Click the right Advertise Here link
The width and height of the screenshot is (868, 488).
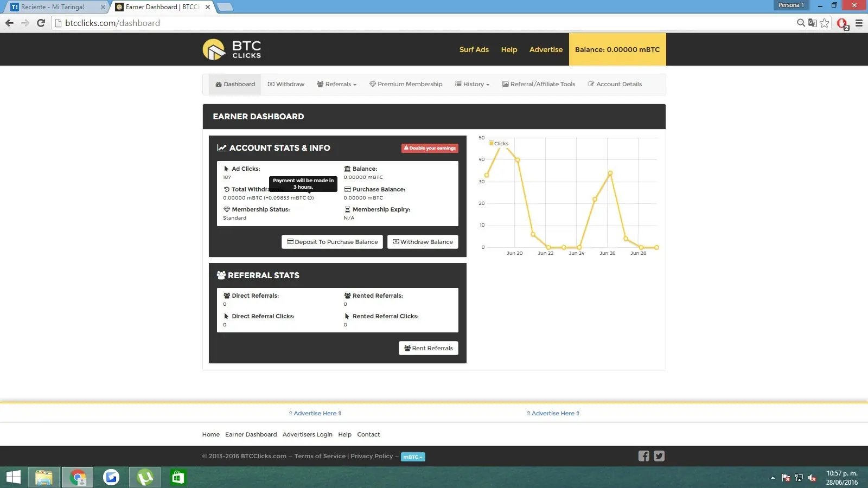553,413
